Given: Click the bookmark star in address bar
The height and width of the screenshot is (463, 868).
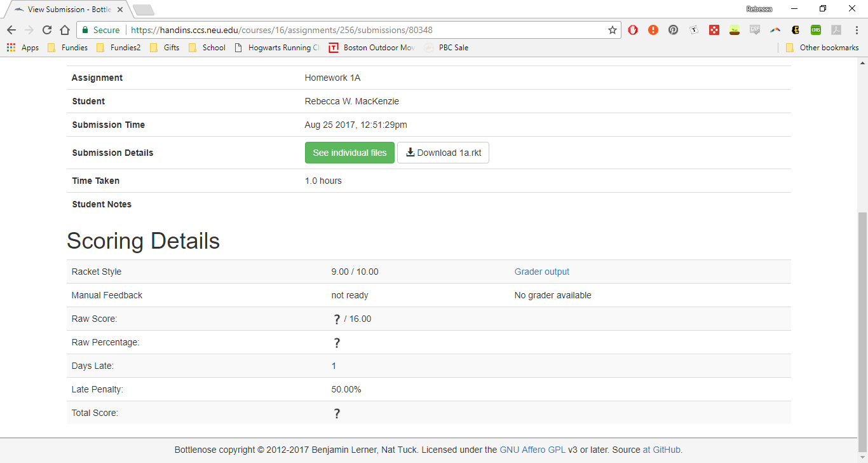Looking at the screenshot, I should [613, 30].
